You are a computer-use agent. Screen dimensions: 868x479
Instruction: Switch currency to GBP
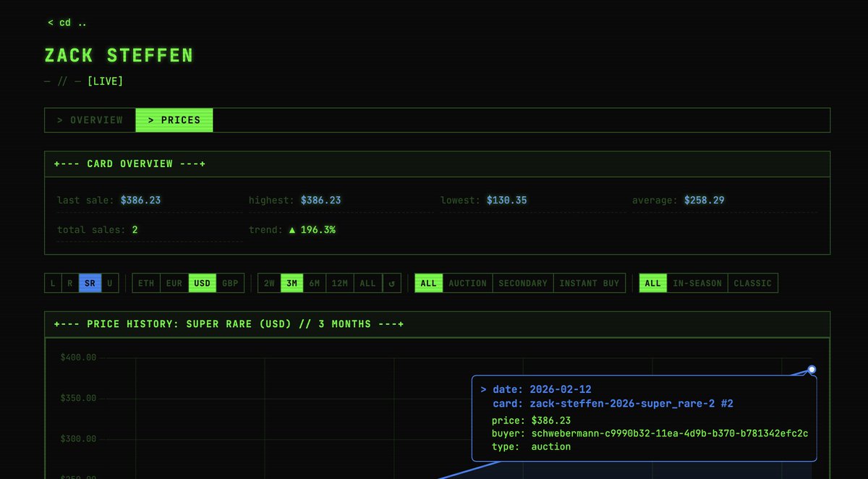[230, 283]
